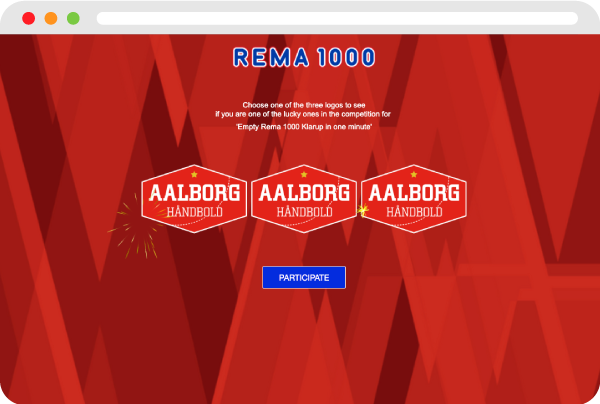Close the window with the red dot

coord(29,18)
